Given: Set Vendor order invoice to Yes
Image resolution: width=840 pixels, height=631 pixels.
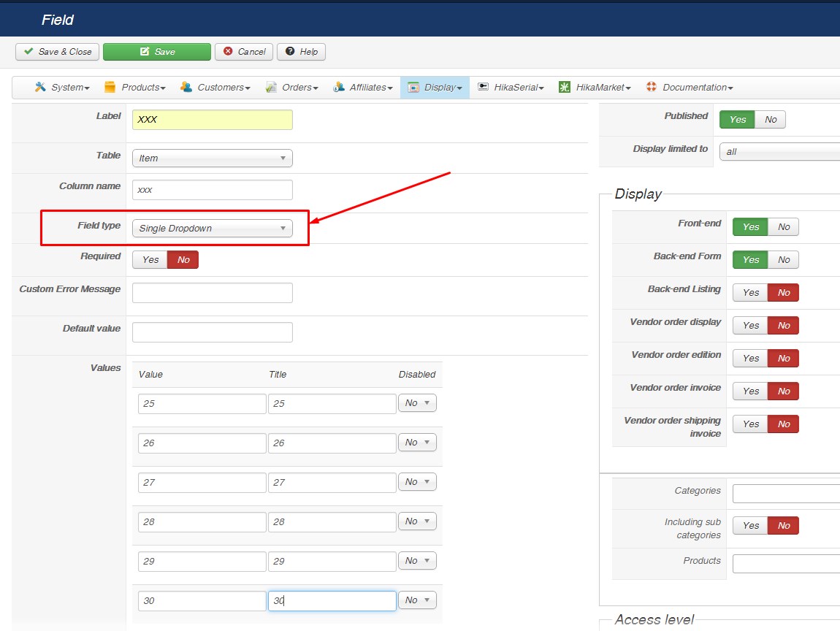Looking at the screenshot, I should (x=751, y=391).
